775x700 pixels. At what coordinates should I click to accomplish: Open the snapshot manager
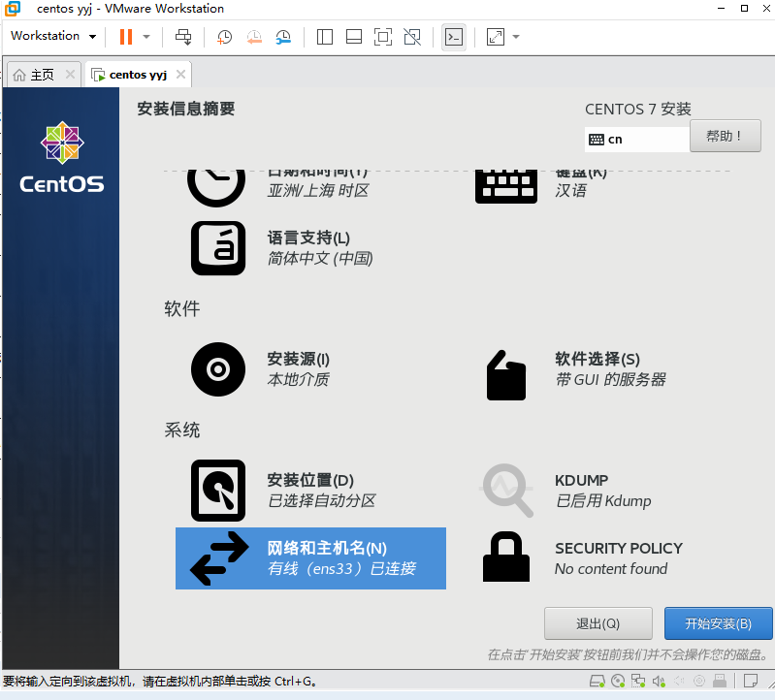[283, 37]
